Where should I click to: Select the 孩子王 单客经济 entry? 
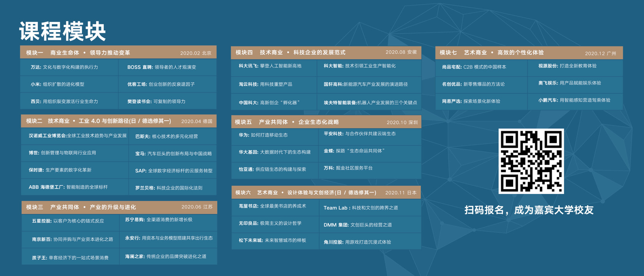(70, 257)
